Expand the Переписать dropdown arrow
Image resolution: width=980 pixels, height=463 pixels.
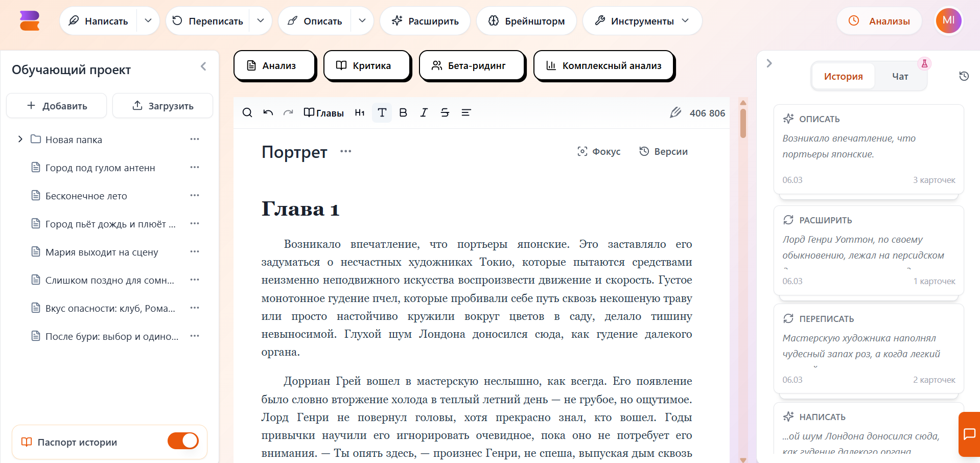[x=261, y=21]
